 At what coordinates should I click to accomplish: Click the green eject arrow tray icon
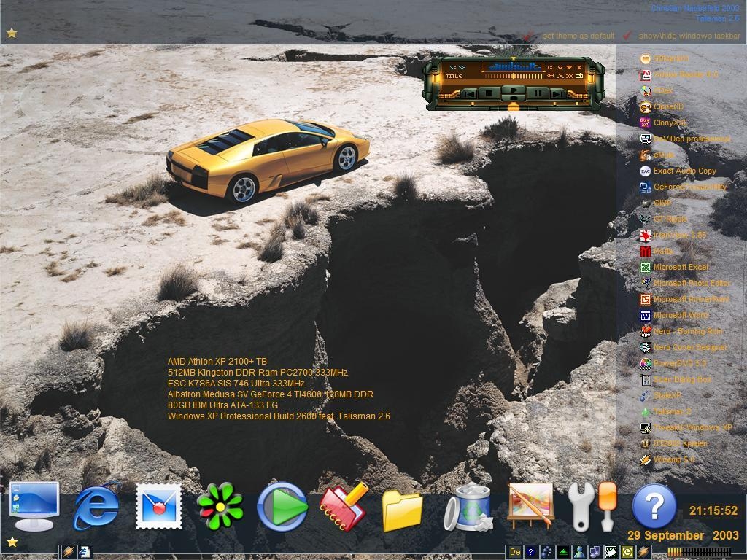click(x=563, y=552)
